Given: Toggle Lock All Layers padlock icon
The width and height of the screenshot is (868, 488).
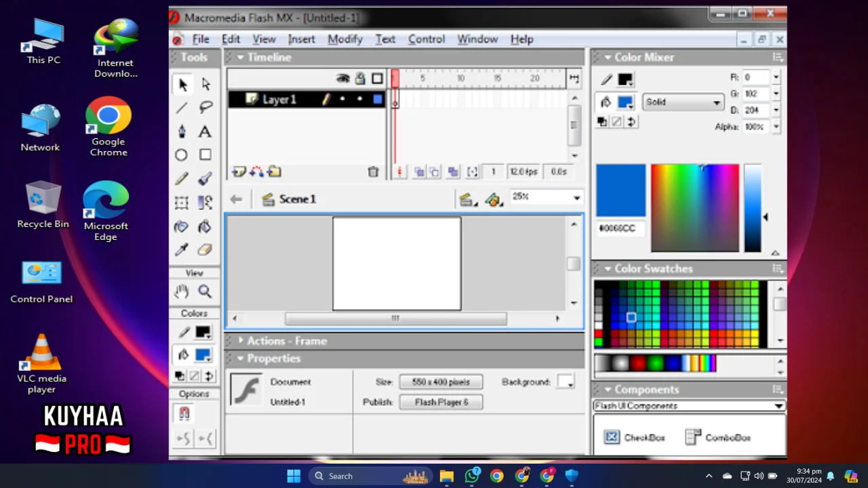Looking at the screenshot, I should click(360, 79).
